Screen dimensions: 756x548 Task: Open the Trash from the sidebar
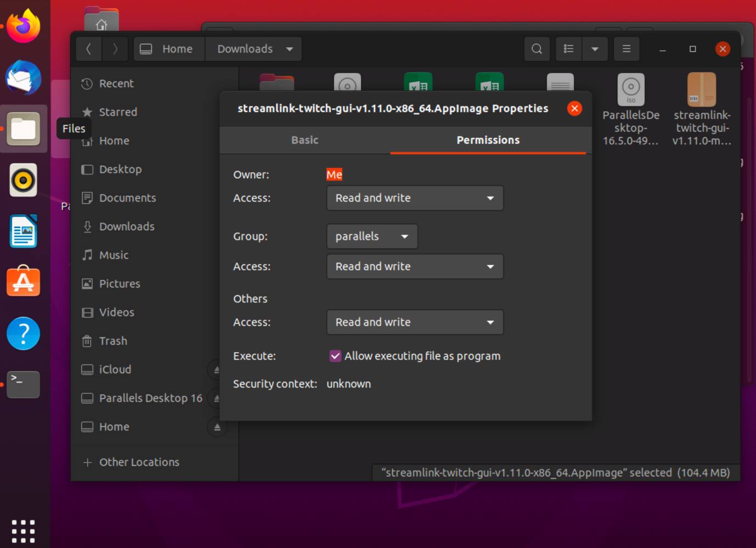(x=112, y=341)
